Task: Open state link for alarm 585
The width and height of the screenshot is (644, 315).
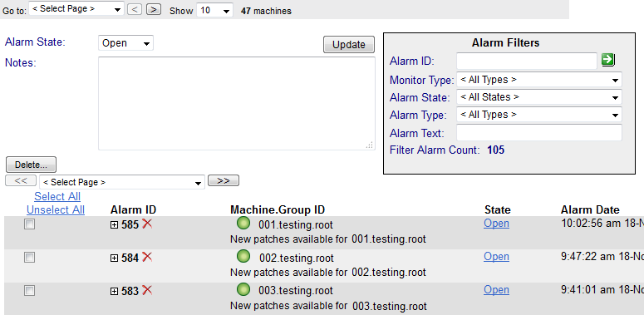Action: (x=496, y=224)
